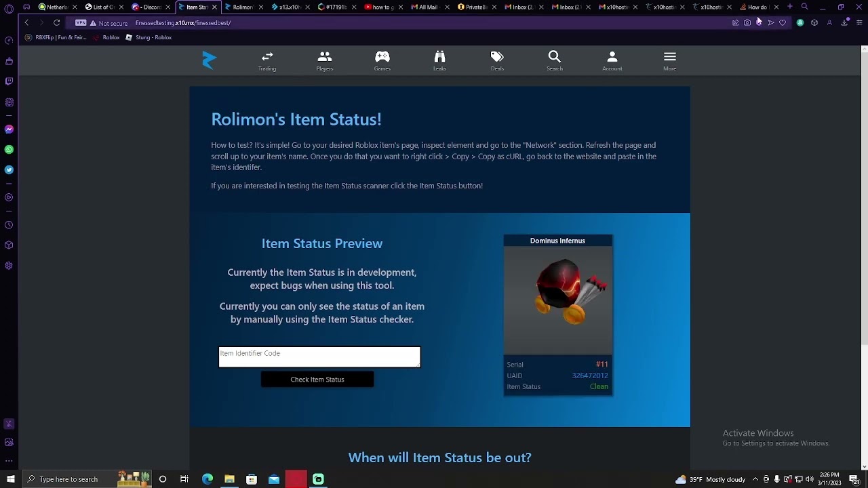Open the Stung - Roblox bookmark
The height and width of the screenshot is (488, 868).
tap(149, 37)
